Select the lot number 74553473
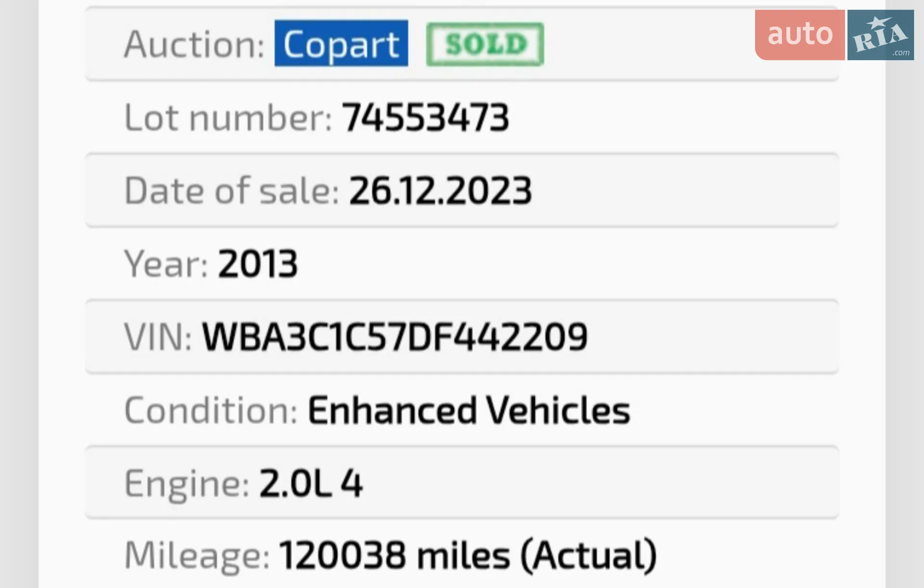 point(425,118)
